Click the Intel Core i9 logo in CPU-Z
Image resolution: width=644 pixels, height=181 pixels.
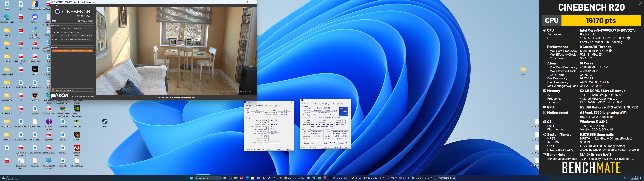[344, 111]
